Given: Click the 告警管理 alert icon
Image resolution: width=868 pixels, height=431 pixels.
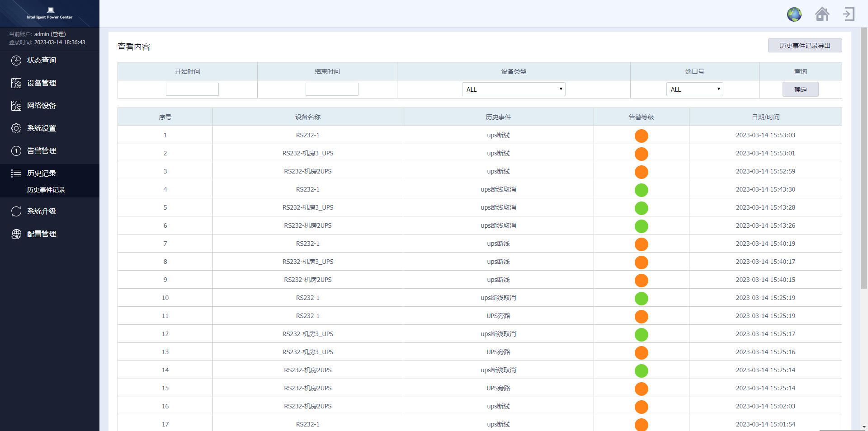Looking at the screenshot, I should click(x=16, y=151).
